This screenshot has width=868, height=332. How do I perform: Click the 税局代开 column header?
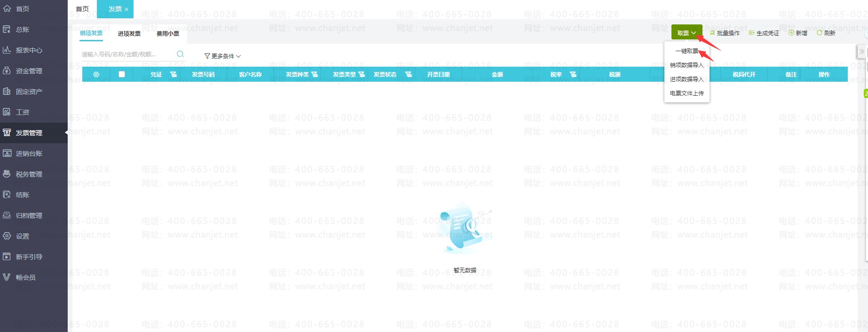744,74
